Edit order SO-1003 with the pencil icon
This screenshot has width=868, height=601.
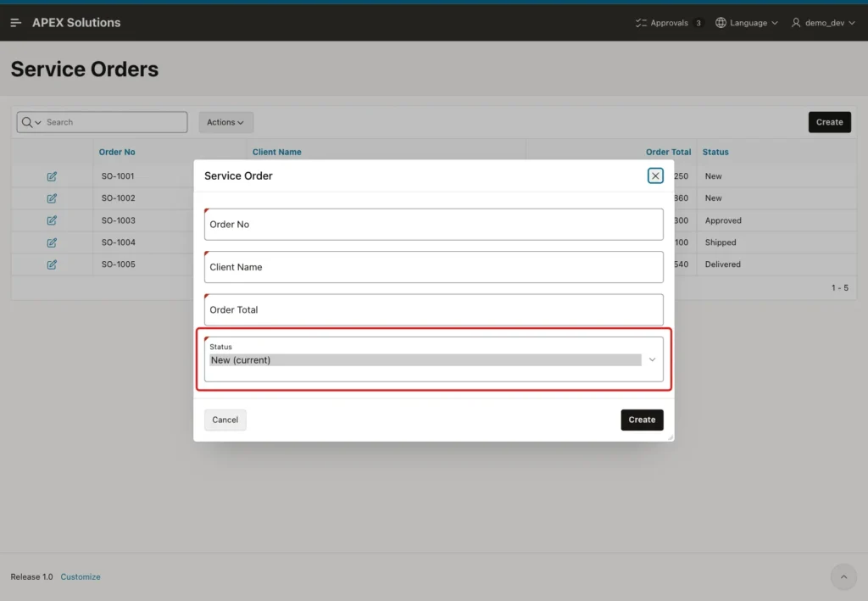pos(52,220)
